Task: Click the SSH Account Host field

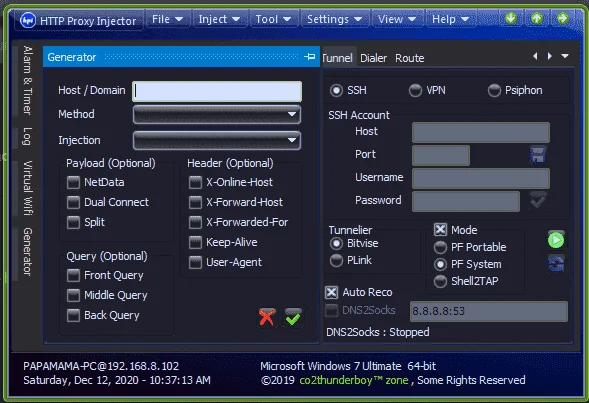Action: click(x=481, y=132)
